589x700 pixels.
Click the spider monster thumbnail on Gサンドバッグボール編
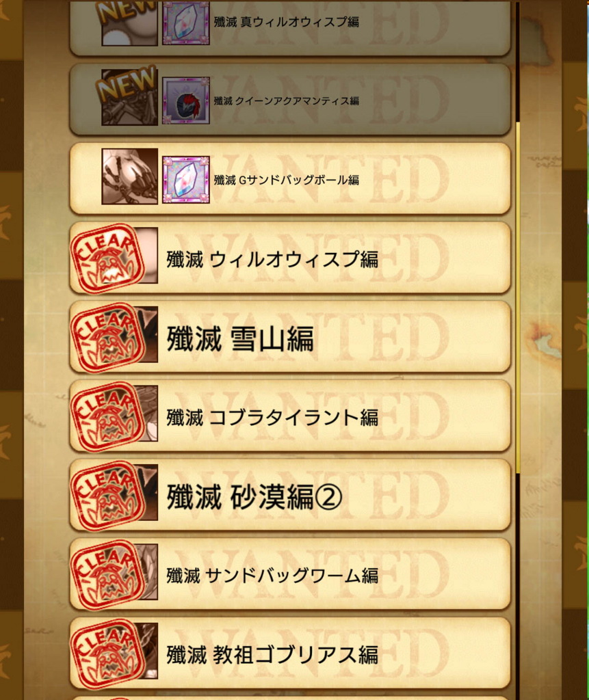coord(129,176)
